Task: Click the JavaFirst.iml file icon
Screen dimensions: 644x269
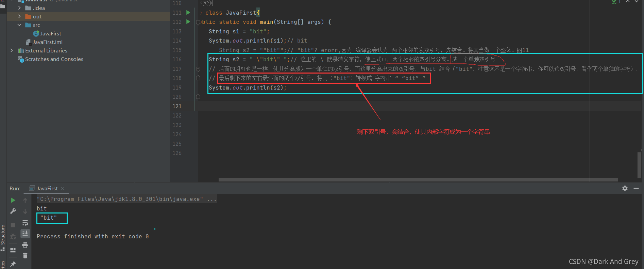Action: (29, 42)
